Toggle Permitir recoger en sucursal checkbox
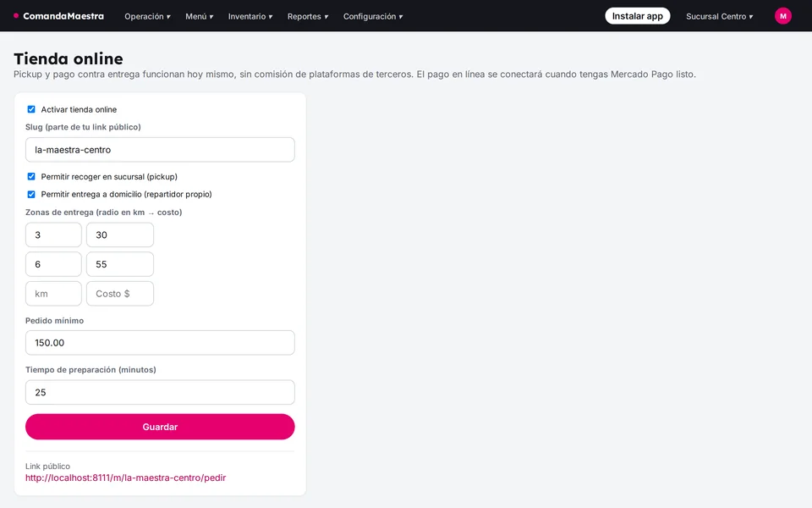Screen dimensions: 812x508 click(31, 177)
